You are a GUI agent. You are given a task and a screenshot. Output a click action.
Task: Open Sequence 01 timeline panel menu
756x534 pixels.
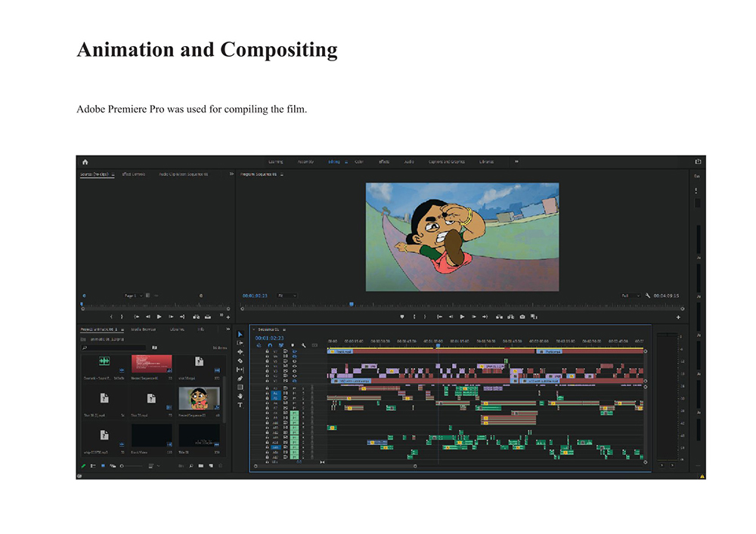click(284, 329)
